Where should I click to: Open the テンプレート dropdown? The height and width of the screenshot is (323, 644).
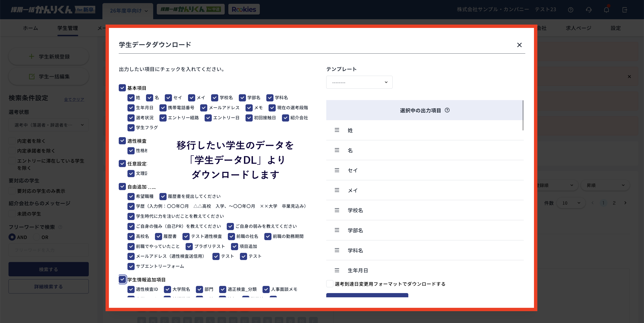359,82
